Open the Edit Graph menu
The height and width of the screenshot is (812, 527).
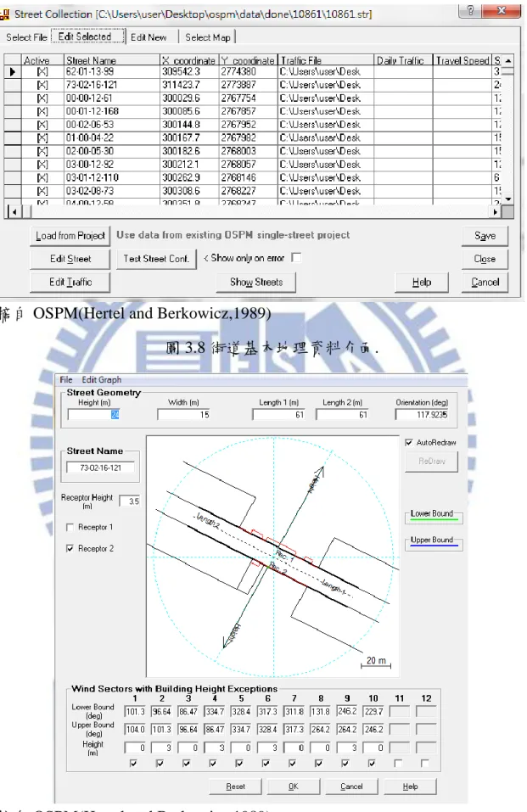coord(102,379)
